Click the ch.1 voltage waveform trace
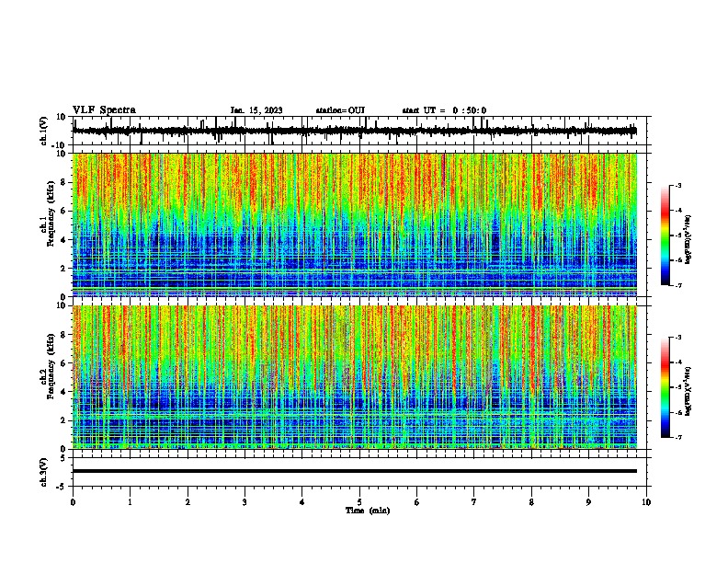Viewport: 728px width, 563px height. [355, 131]
